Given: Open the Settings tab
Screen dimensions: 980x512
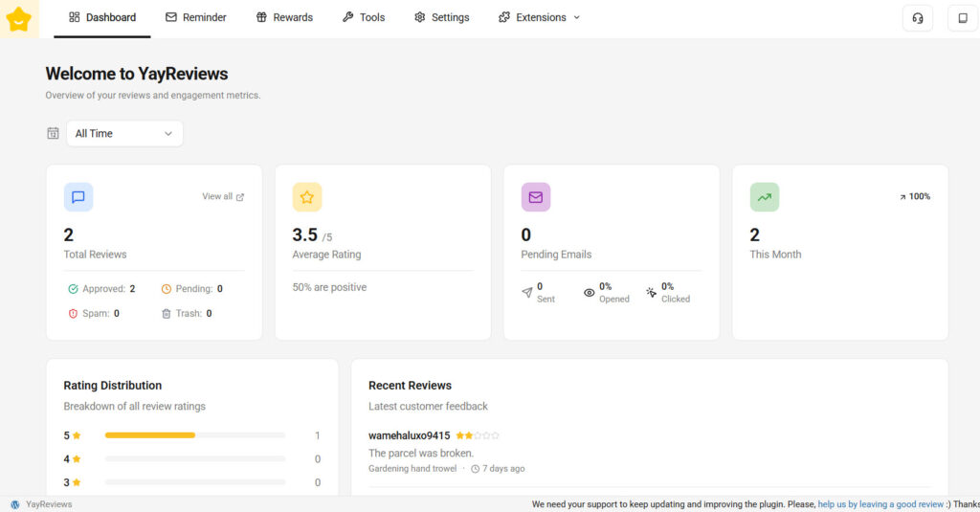Looking at the screenshot, I should (442, 17).
